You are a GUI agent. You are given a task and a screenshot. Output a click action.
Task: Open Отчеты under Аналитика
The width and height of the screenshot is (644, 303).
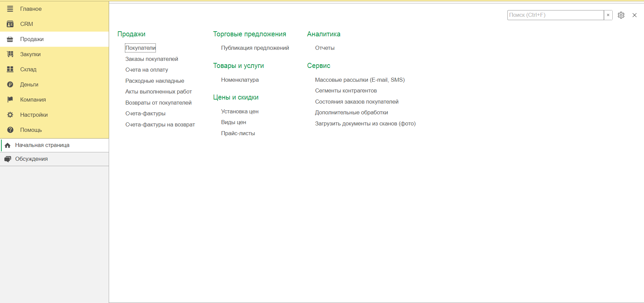pyautogui.click(x=325, y=48)
